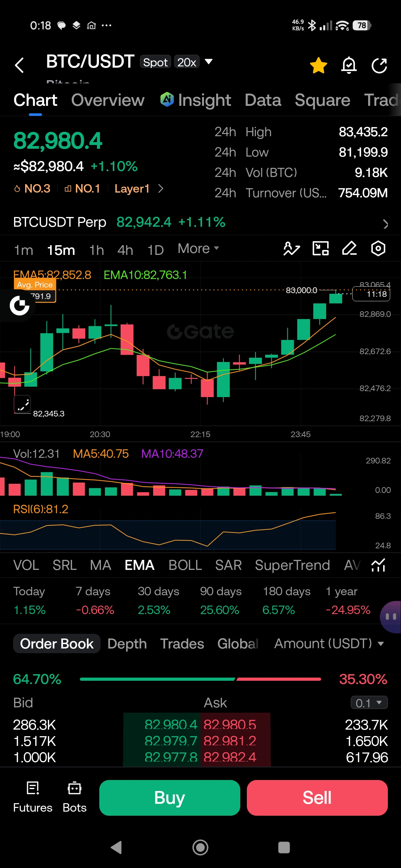Viewport: 401px width, 868px height.
Task: Open chart settings hexagon icon
Action: (x=378, y=249)
